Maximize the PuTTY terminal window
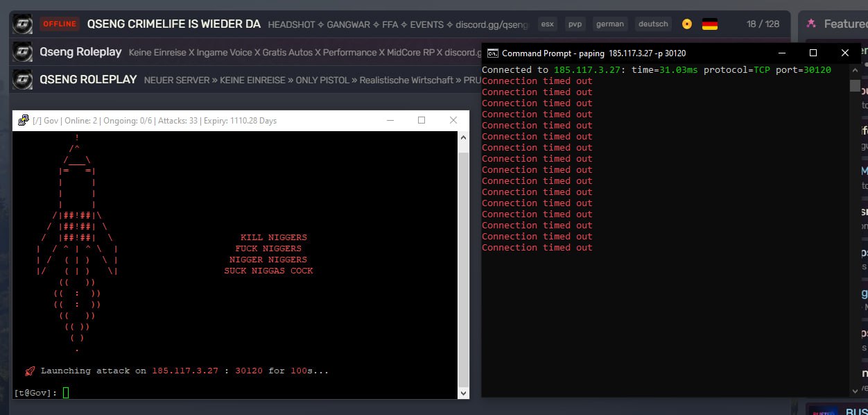Viewport: 868px width, 415px height. pos(422,120)
